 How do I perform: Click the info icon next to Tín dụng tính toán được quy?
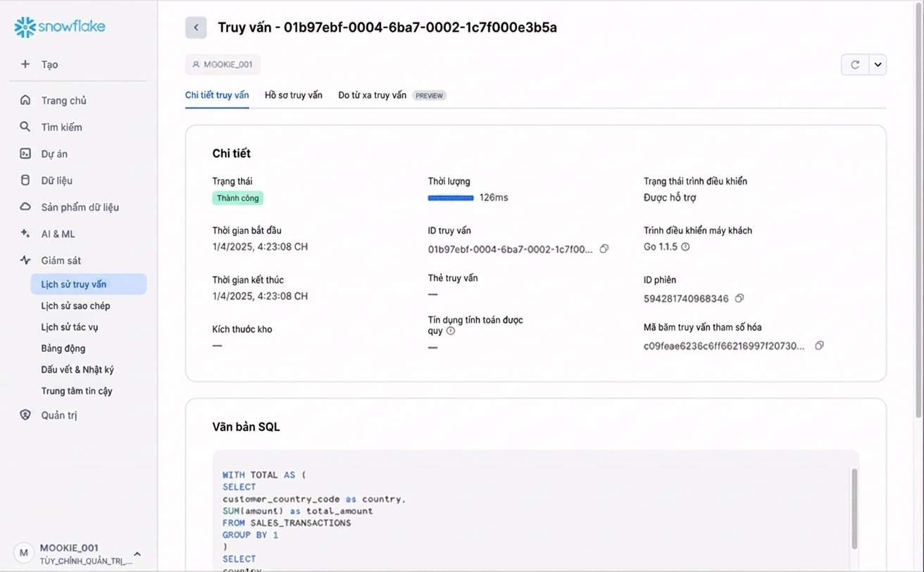[451, 330]
